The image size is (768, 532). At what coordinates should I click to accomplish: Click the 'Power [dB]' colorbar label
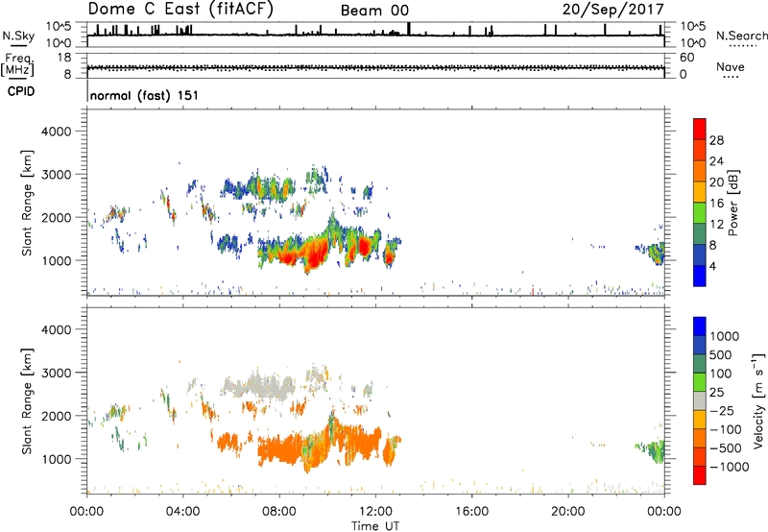(x=732, y=203)
